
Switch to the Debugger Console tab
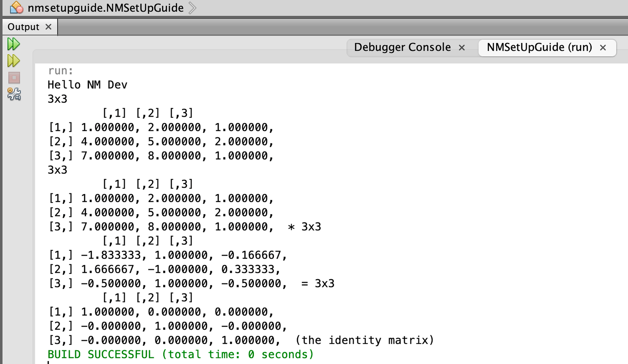coord(402,47)
